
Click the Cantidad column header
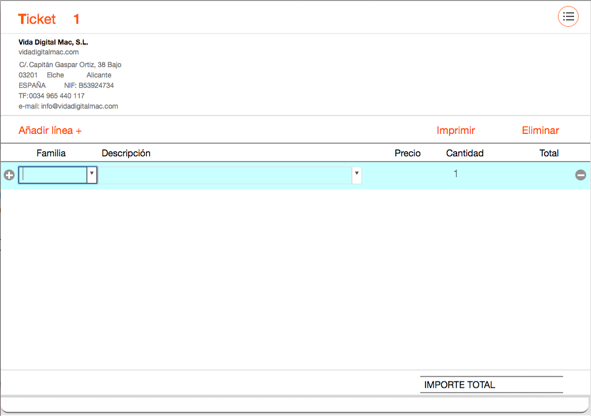tap(465, 153)
